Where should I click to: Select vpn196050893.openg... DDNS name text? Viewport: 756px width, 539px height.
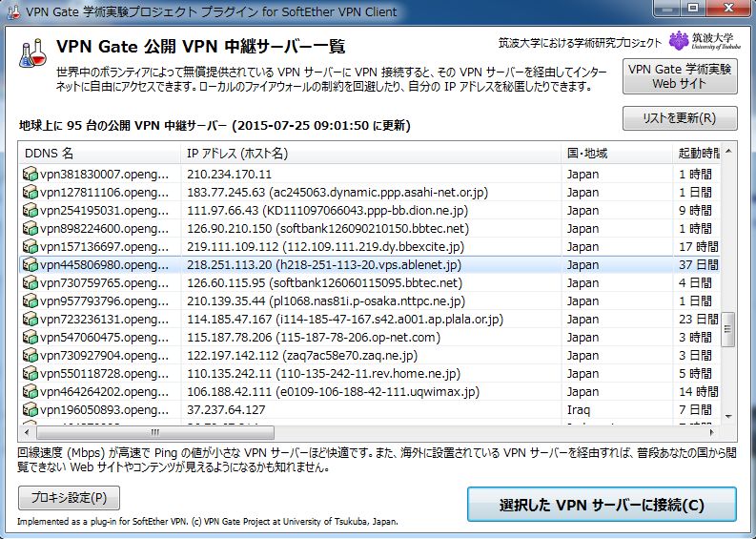tap(105, 409)
